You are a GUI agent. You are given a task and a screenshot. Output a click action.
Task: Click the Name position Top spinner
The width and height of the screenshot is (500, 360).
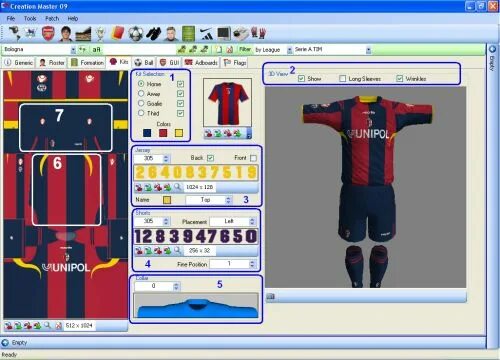(x=228, y=200)
